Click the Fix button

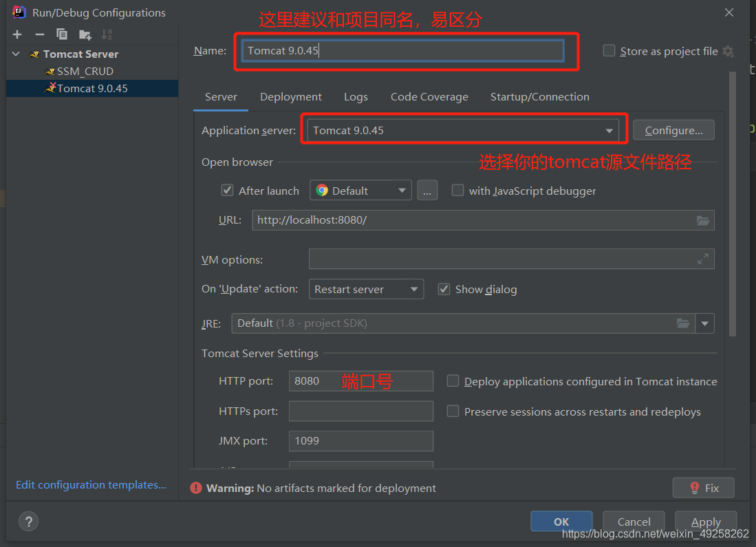tap(704, 488)
